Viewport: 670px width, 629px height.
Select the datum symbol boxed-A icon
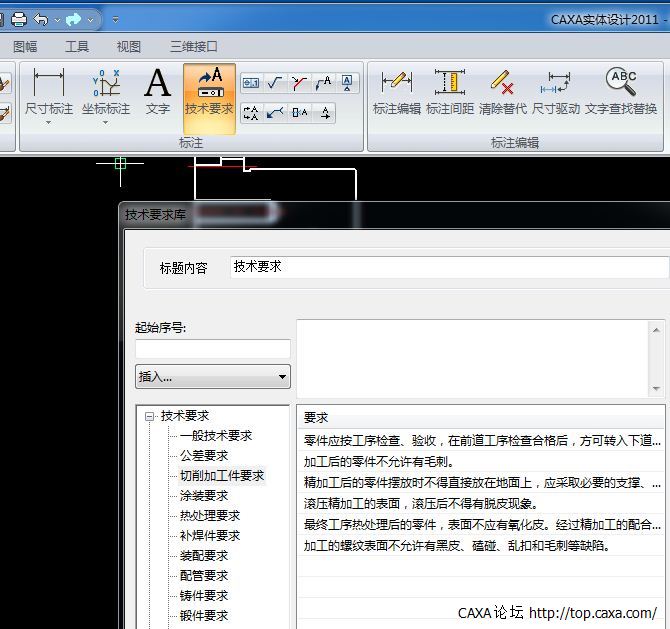click(x=347, y=82)
